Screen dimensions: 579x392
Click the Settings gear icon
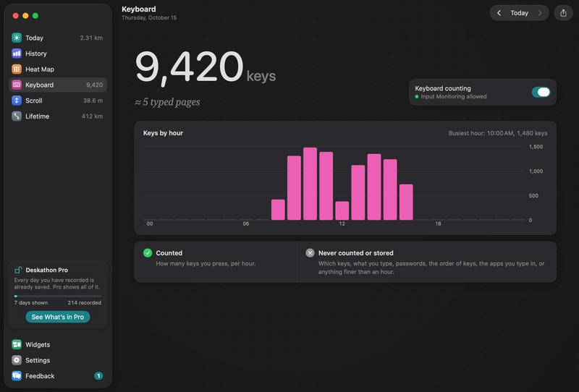(x=17, y=360)
